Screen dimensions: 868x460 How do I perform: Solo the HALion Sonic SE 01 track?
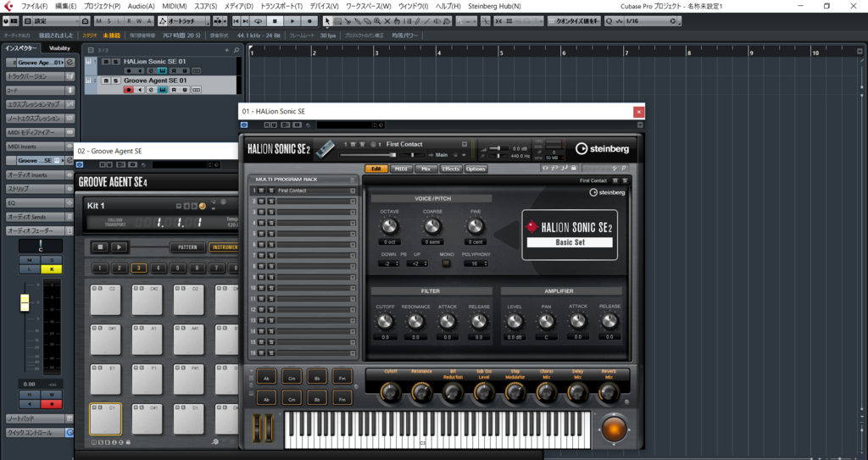click(115, 62)
